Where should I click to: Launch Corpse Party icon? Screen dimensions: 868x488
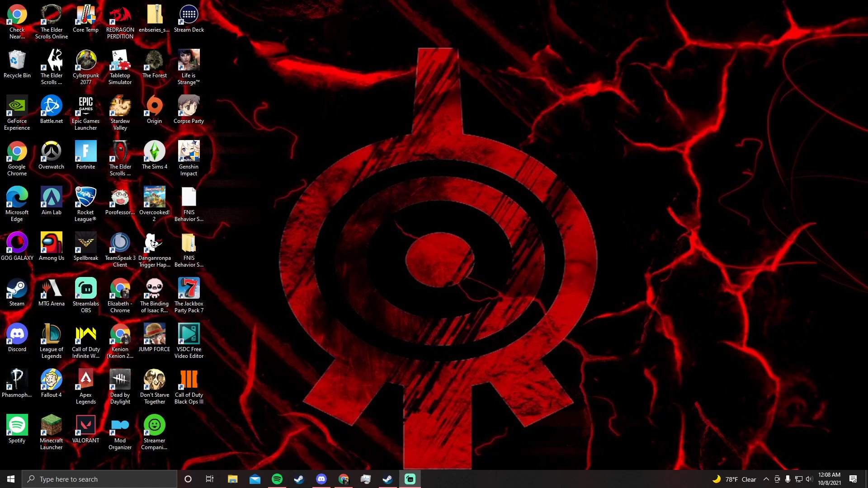pos(189,110)
